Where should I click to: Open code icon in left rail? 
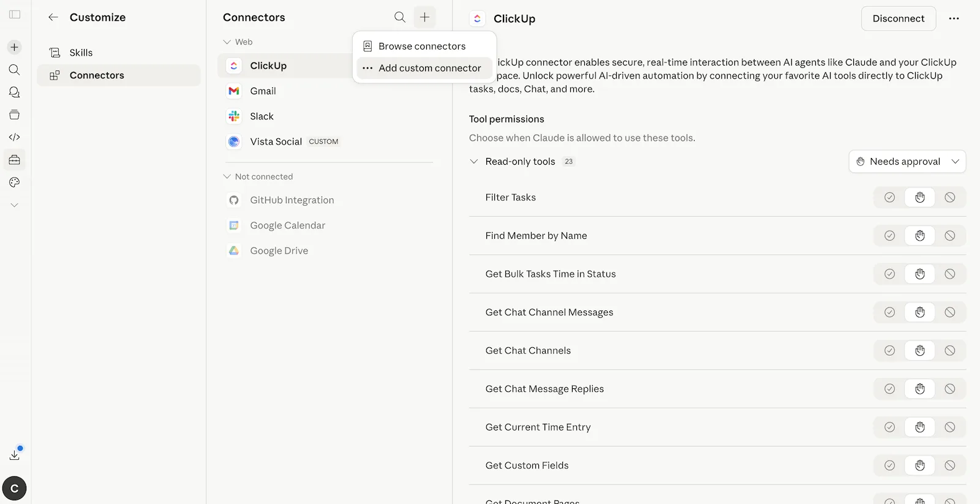15,137
